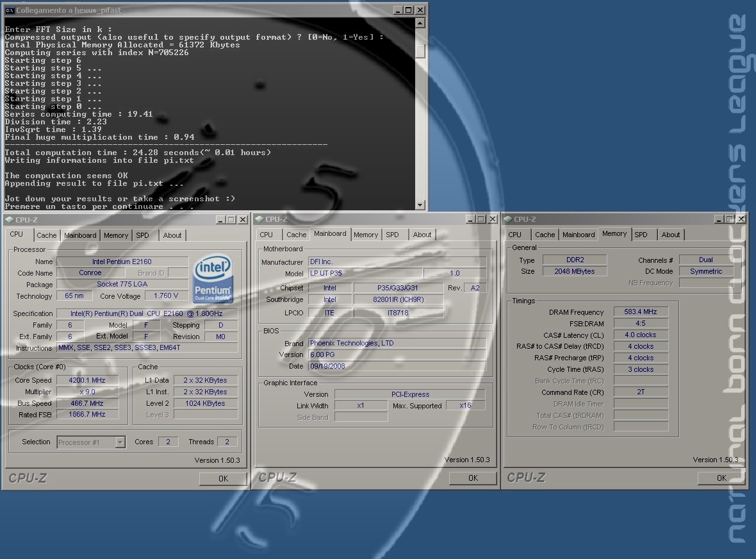Click the CAS# Latency value 4.0 clocks
This screenshot has height=559, width=756.
pos(641,335)
